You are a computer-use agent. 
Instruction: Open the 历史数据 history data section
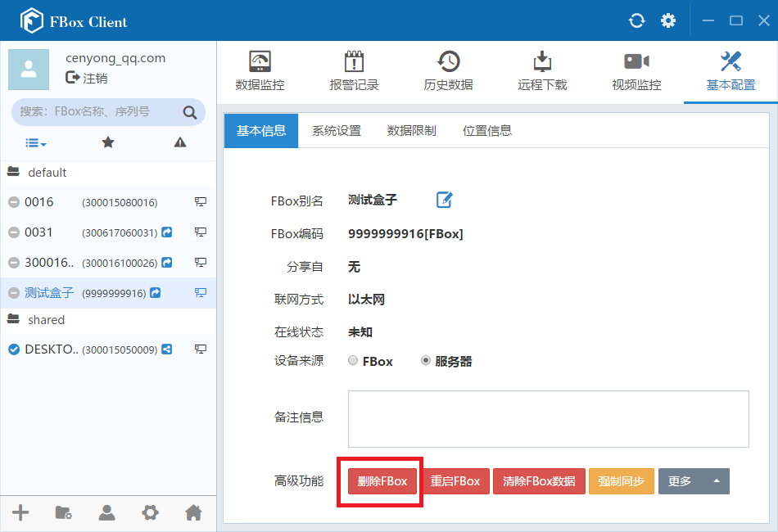pyautogui.click(x=448, y=71)
